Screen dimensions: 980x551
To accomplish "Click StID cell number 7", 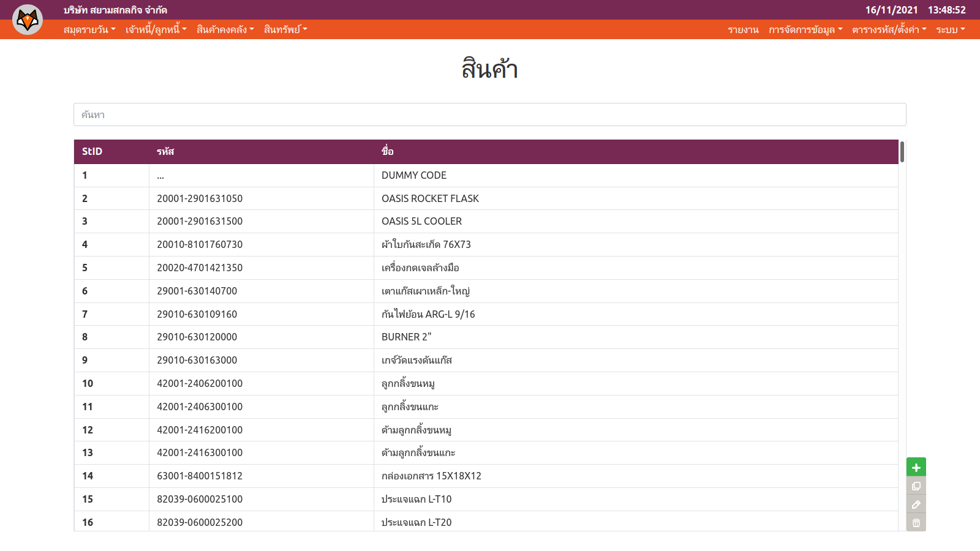I will click(111, 314).
